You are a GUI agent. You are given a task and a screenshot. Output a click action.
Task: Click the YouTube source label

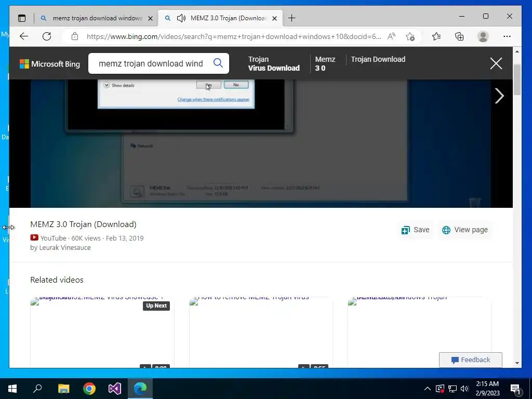click(54, 238)
